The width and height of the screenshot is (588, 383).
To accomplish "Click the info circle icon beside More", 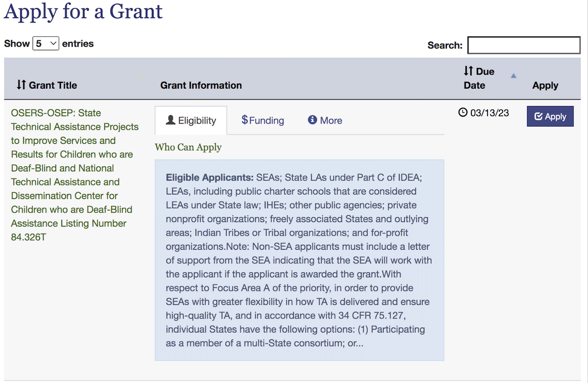I will tap(312, 120).
